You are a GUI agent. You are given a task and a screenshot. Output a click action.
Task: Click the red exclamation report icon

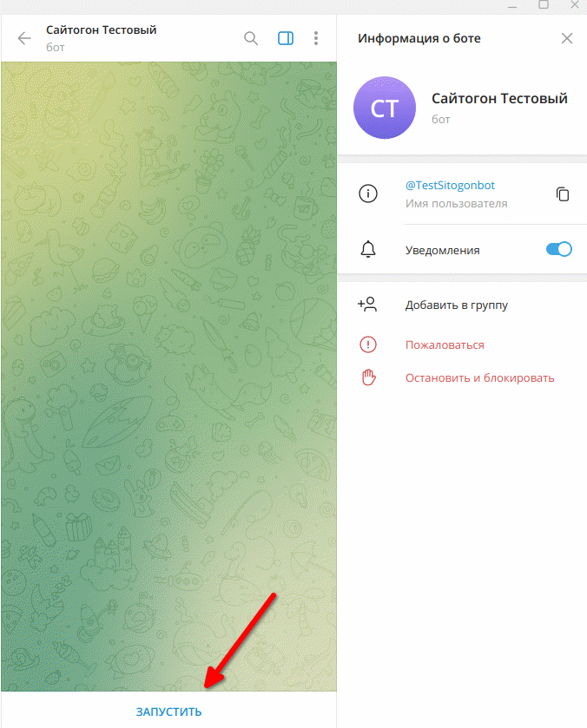click(x=368, y=344)
